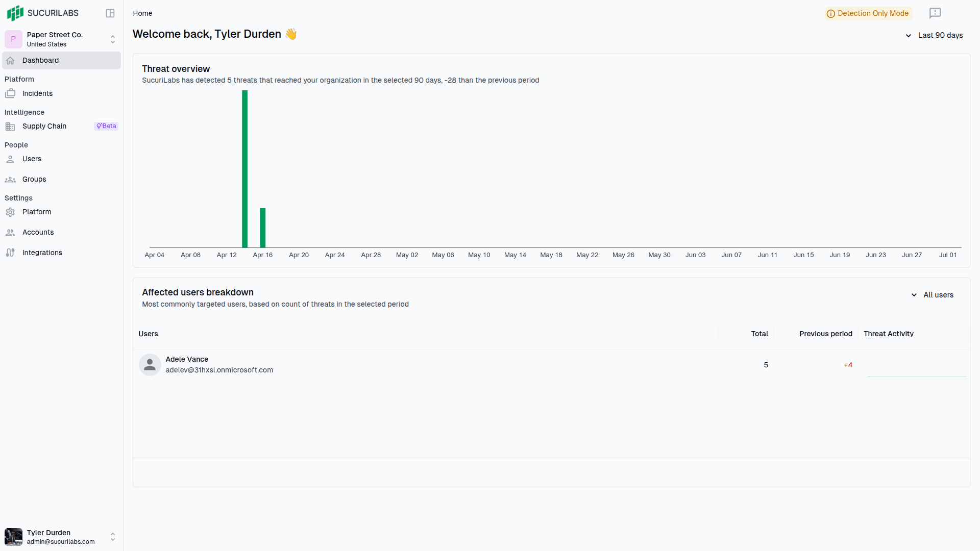The width and height of the screenshot is (980, 551).
Task: Click Adele Vance's avatar icon
Action: tap(150, 365)
